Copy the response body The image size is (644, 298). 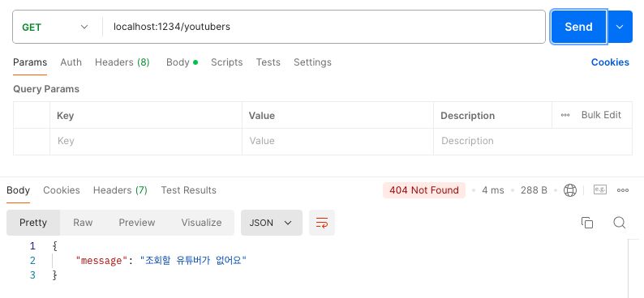pyautogui.click(x=587, y=223)
